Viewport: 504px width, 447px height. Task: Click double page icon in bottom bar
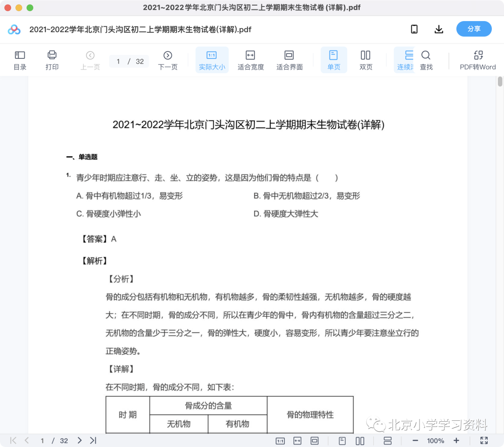[360, 441]
